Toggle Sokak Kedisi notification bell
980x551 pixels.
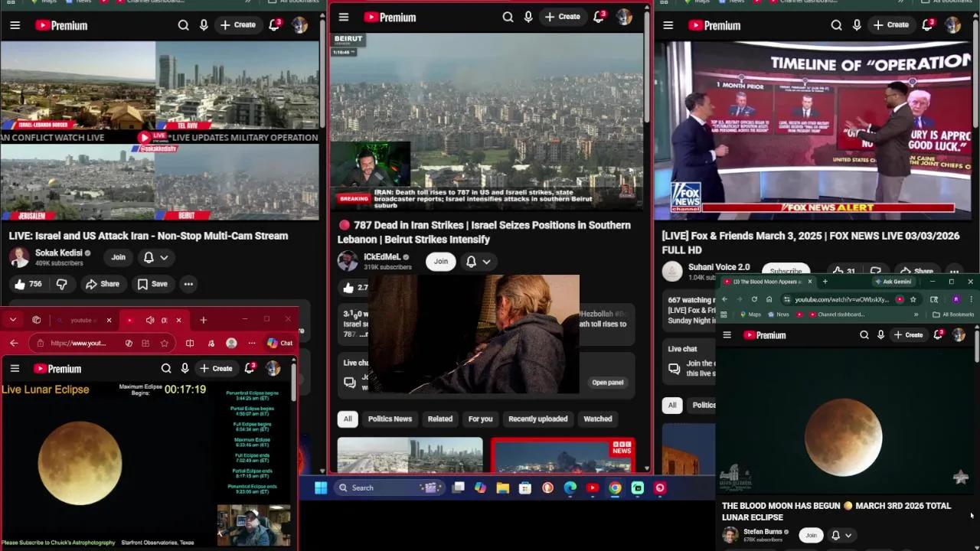pyautogui.click(x=149, y=258)
